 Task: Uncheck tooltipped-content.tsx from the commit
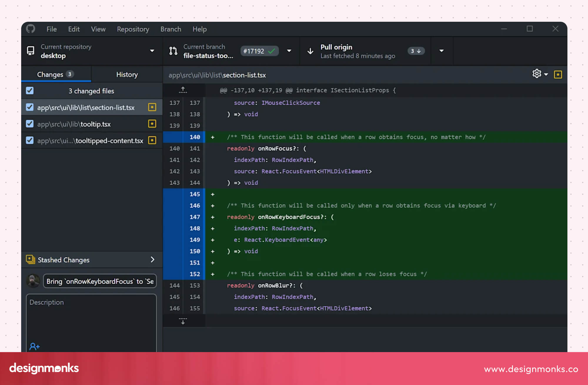30,140
